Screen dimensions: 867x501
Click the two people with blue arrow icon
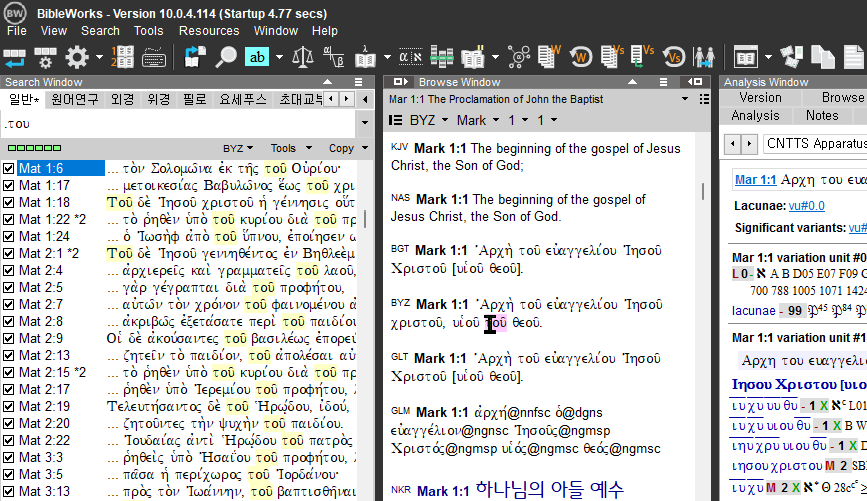(x=704, y=57)
